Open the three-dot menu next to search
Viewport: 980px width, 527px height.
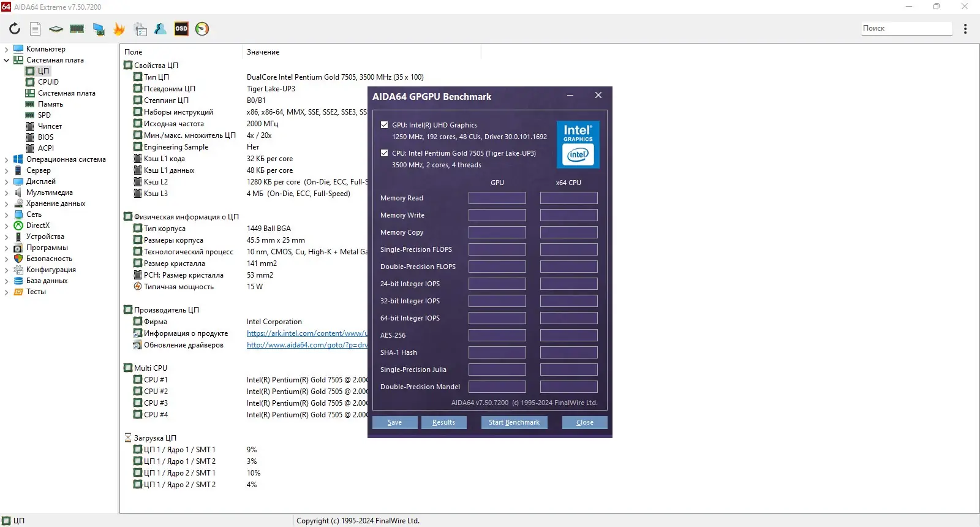tap(965, 29)
